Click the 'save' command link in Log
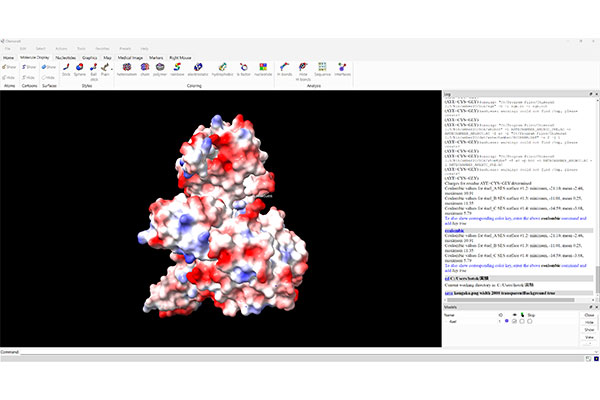This screenshot has width=600, height=400. 448,291
